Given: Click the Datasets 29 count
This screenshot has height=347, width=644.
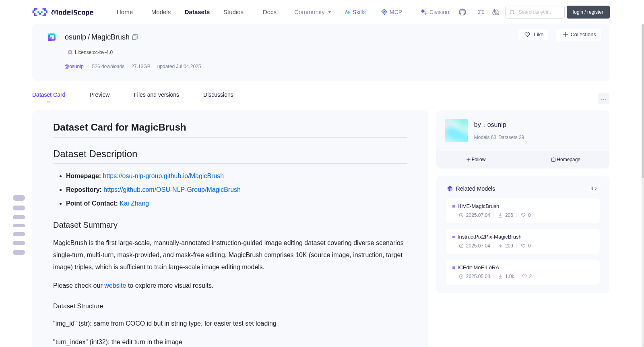Looking at the screenshot, I should point(511,137).
